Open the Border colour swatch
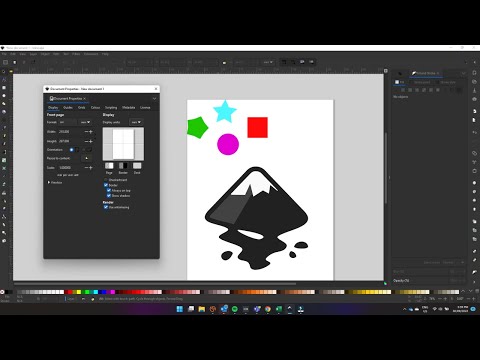Image resolution: width=480 pixels, height=360 pixels. point(123,166)
